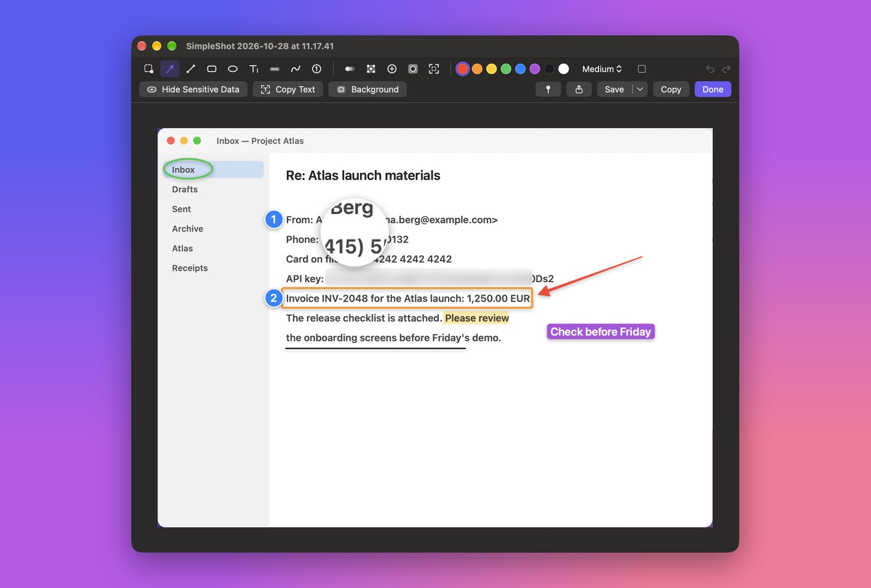Click Archive in the captured mail sidebar
871x588 pixels.
[x=187, y=229]
